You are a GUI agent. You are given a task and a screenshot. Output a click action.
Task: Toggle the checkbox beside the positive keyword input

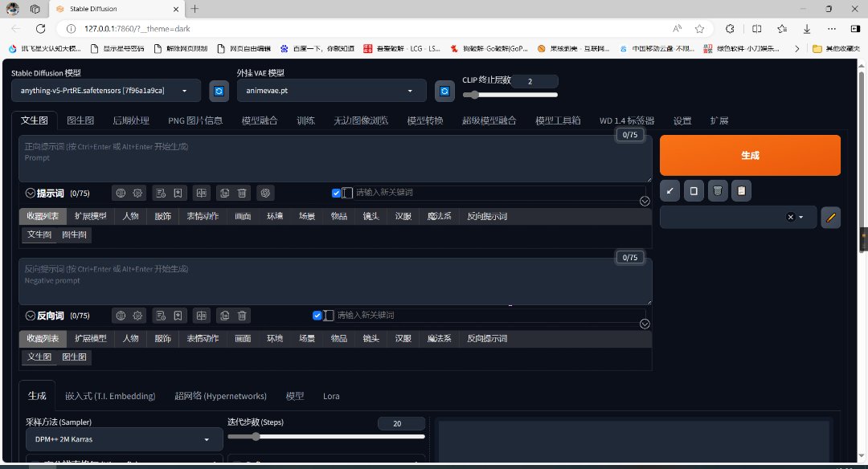click(336, 193)
